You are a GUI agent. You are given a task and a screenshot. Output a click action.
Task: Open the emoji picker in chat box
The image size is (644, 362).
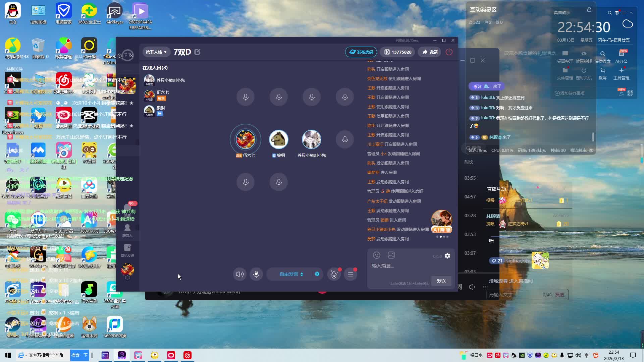click(377, 255)
